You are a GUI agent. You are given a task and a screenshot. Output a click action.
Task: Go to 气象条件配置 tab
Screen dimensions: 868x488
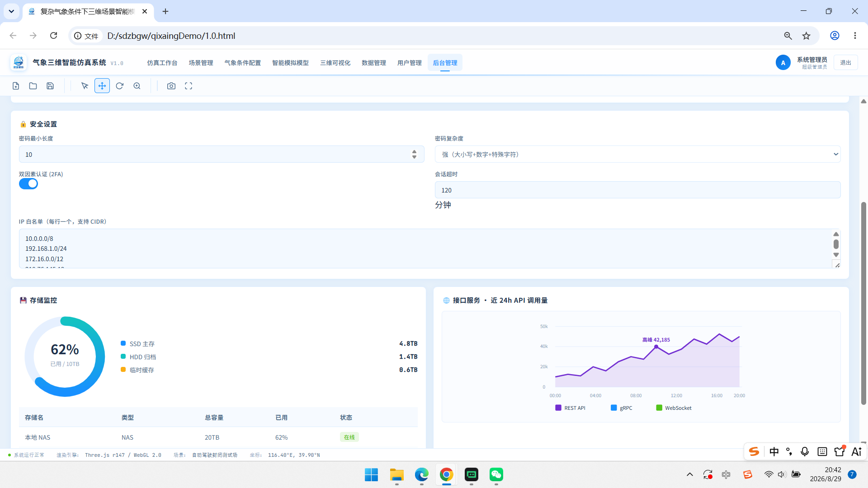(242, 63)
